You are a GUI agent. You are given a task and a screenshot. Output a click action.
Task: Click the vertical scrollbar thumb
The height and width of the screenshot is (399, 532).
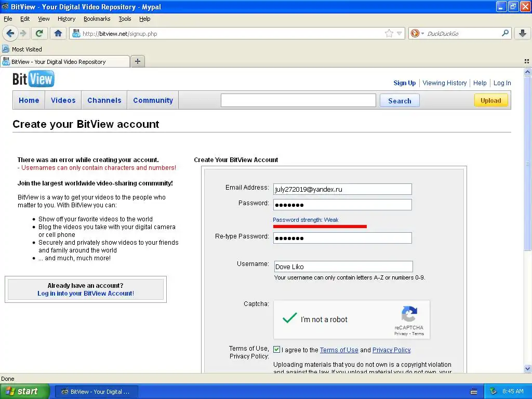pyautogui.click(x=527, y=163)
